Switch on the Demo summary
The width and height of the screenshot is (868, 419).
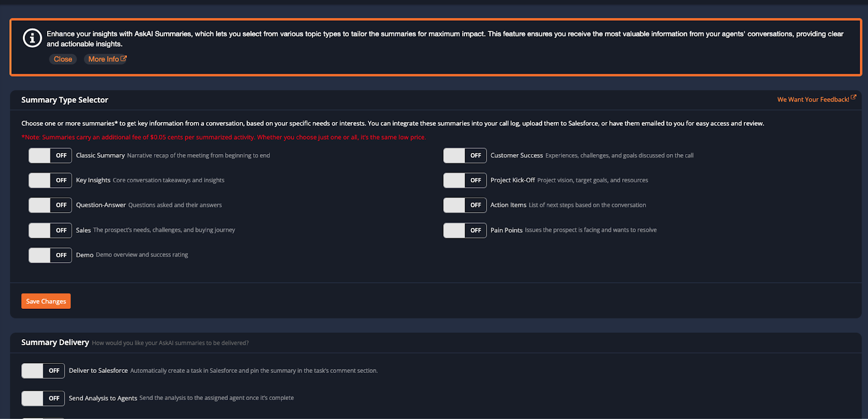[50, 255]
